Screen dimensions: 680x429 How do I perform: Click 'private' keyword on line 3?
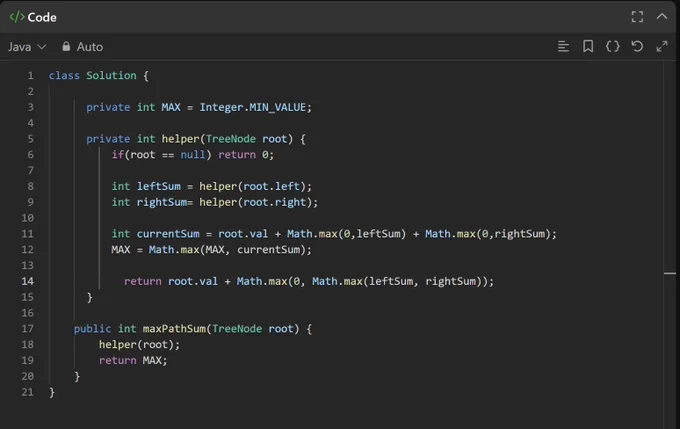[108, 107]
